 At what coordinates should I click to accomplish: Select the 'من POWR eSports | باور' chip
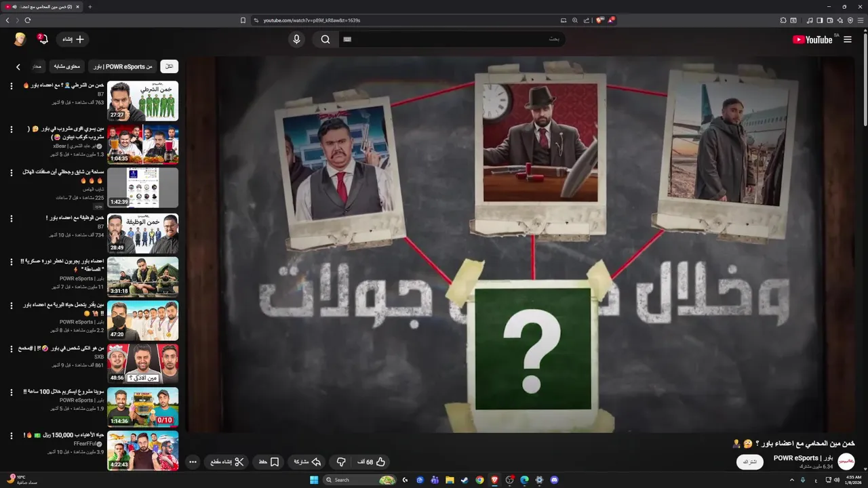click(122, 66)
